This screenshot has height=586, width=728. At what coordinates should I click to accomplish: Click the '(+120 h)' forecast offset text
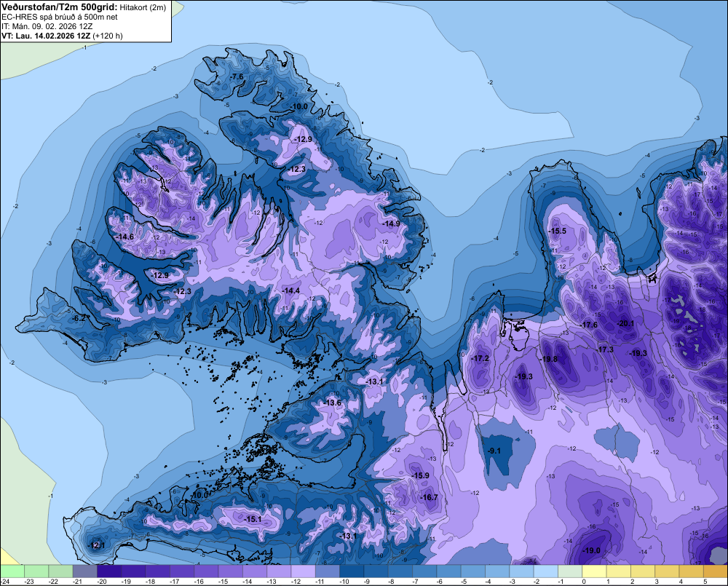pyautogui.click(x=108, y=36)
